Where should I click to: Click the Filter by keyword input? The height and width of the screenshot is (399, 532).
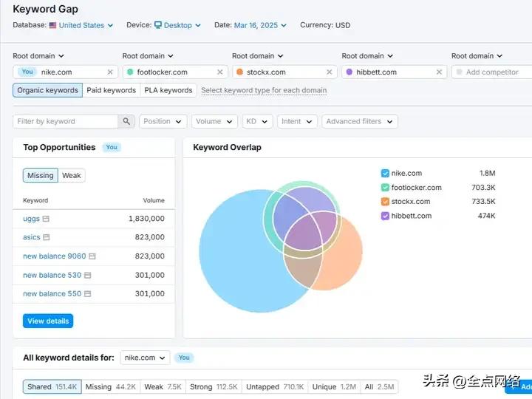pyautogui.click(x=66, y=121)
